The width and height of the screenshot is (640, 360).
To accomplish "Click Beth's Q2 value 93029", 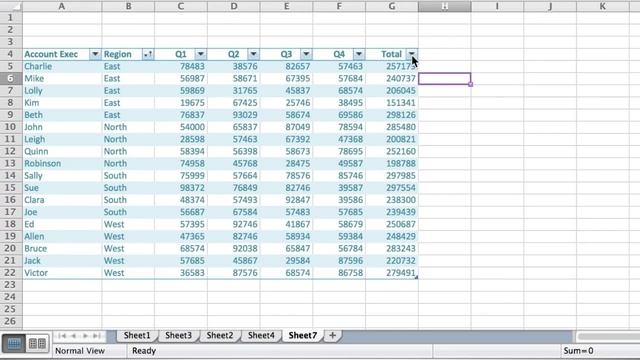I will [x=233, y=115].
